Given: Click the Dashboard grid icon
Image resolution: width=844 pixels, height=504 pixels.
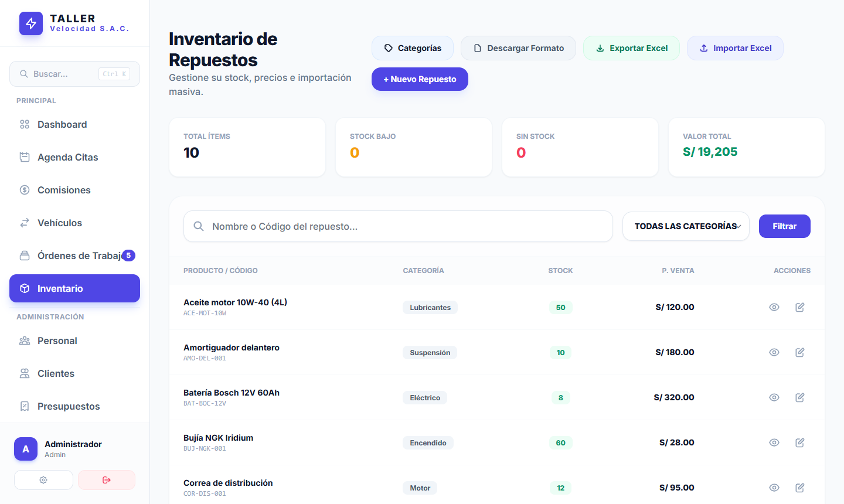Looking at the screenshot, I should [25, 124].
